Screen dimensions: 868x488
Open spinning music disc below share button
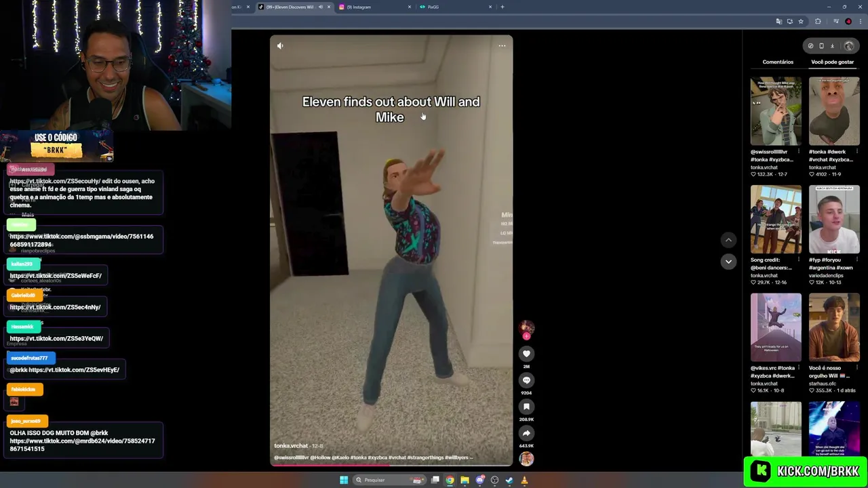[526, 459]
